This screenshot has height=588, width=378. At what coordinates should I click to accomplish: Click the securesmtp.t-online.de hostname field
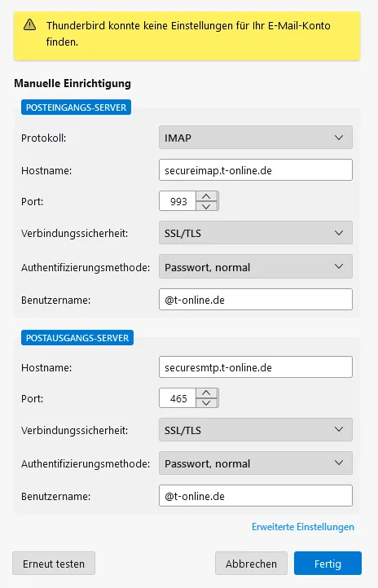(x=256, y=367)
